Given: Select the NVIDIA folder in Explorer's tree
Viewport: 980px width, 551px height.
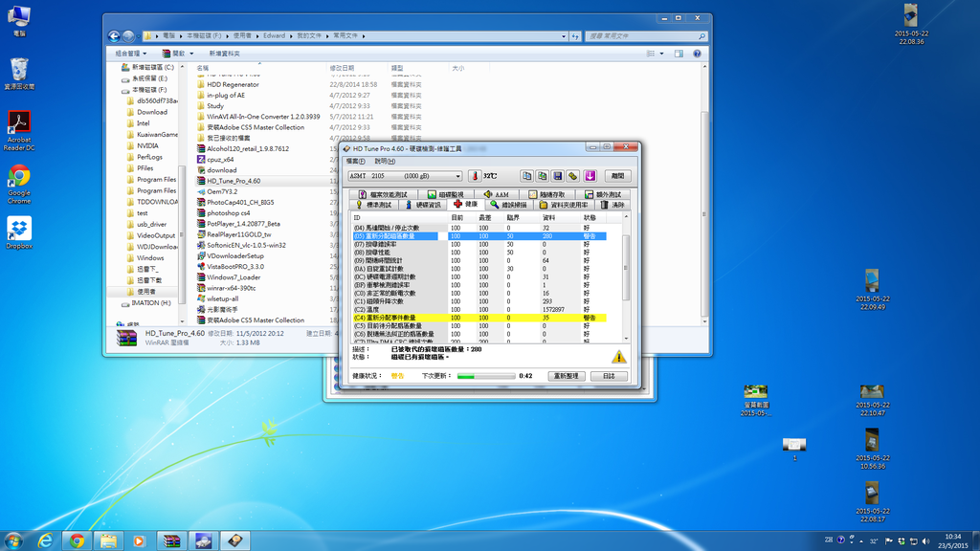Looking at the screenshot, I should coord(147,145).
